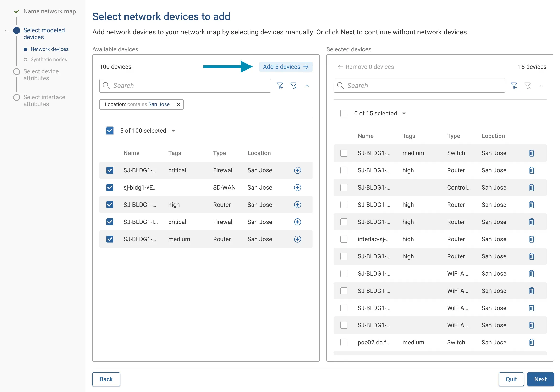Viewport: 560px width, 392px height.
Task: Uncheck the SJ-BLDG1-I Firewall row
Action: pos(110,222)
